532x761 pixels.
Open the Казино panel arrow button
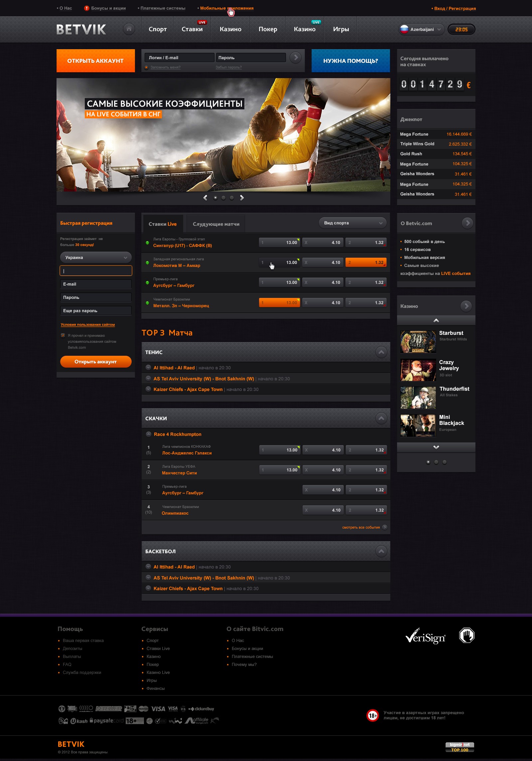(x=466, y=306)
